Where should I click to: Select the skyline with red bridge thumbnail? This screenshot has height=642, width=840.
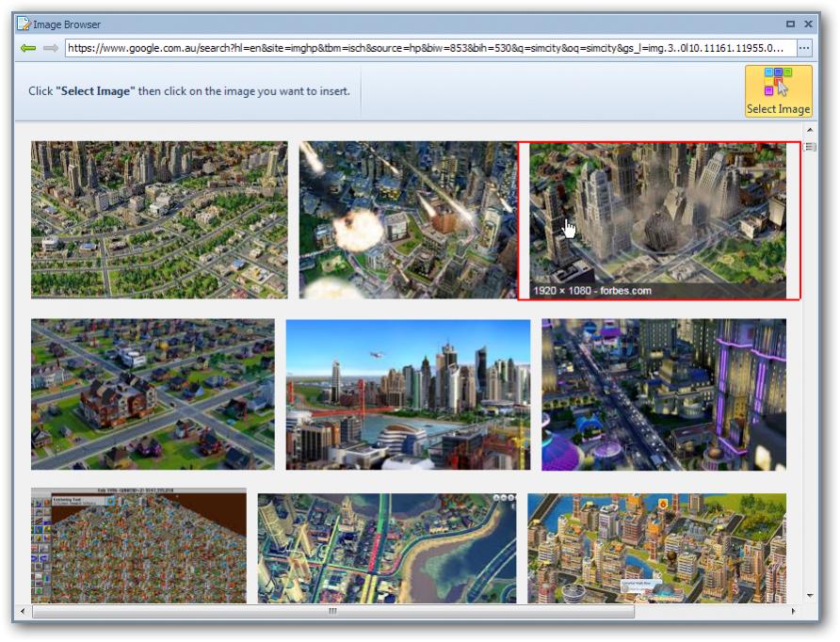pos(408,394)
